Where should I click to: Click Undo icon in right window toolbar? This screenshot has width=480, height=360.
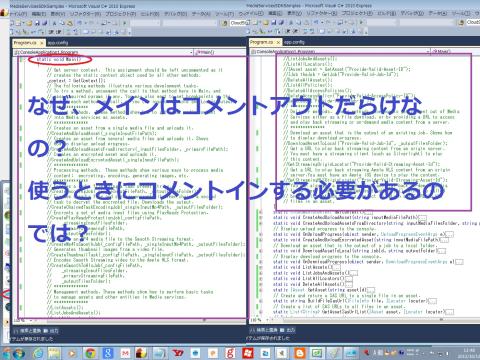pyautogui.click(x=316, y=23)
